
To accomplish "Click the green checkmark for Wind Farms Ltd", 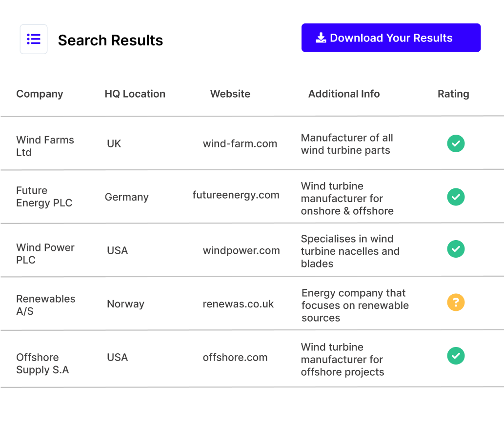I will point(456,143).
